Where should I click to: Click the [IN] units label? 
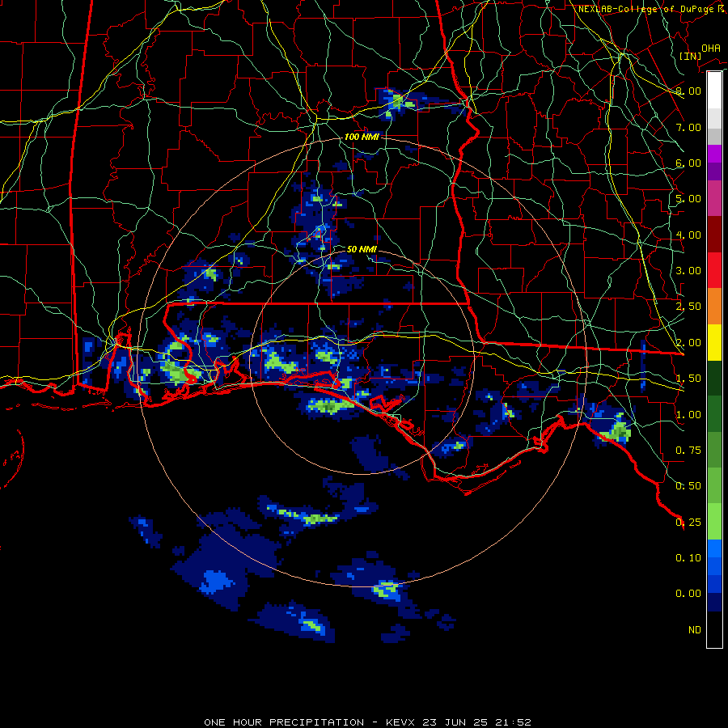(x=690, y=56)
